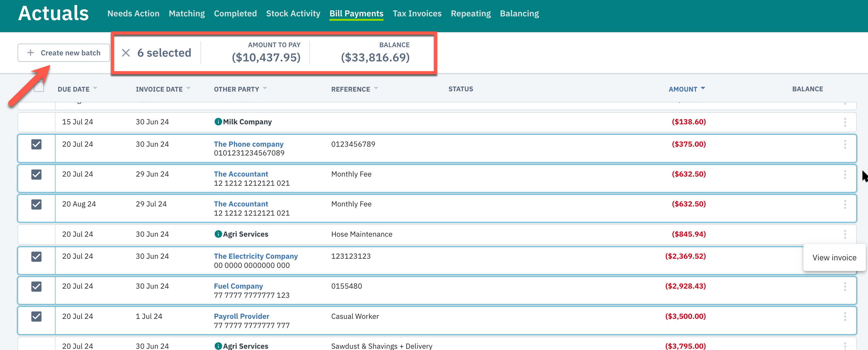This screenshot has height=350, width=868.
Task: Open The Electricity Company link
Action: (x=256, y=256)
